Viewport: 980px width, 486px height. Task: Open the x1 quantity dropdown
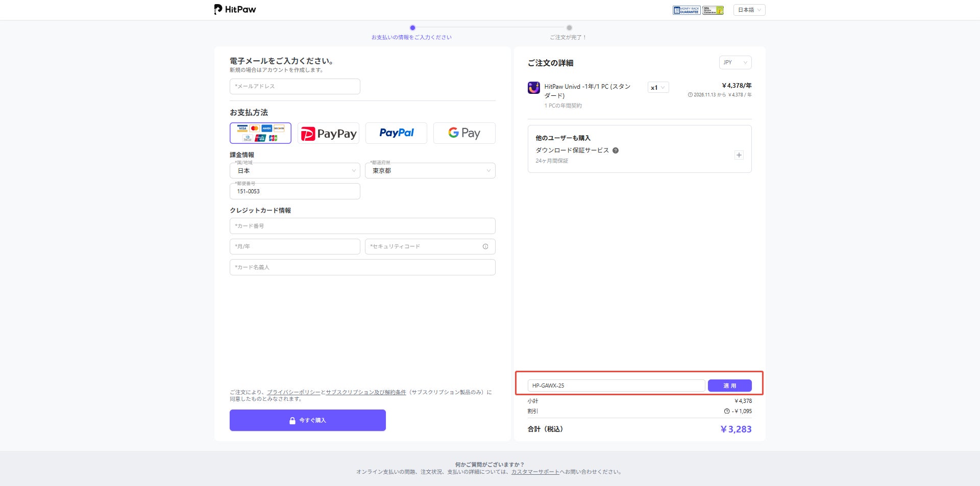(x=658, y=88)
